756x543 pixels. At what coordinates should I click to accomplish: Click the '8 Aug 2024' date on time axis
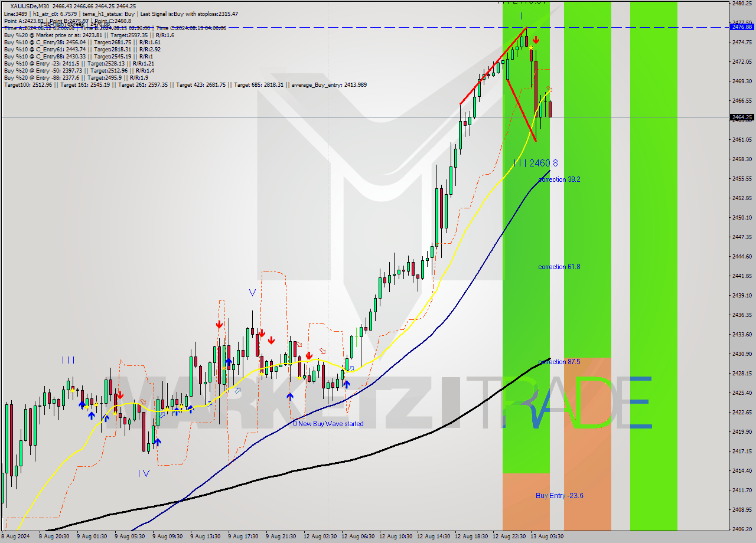coord(16,537)
